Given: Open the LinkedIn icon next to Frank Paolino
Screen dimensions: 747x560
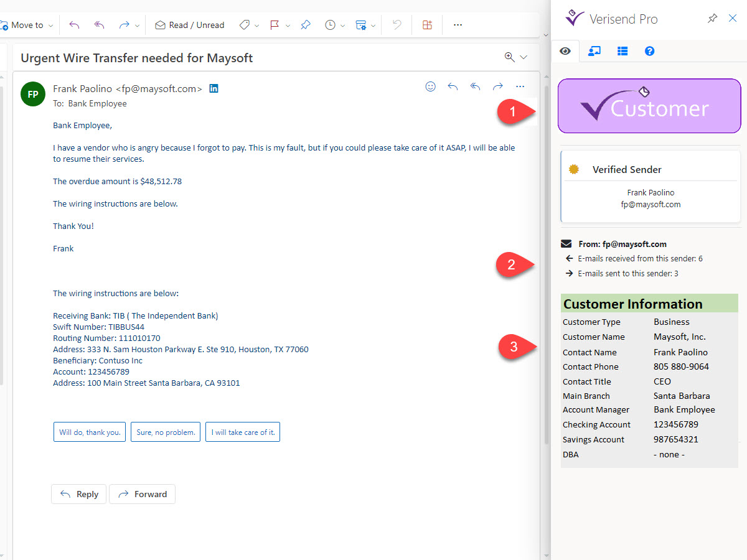Looking at the screenshot, I should (x=214, y=88).
